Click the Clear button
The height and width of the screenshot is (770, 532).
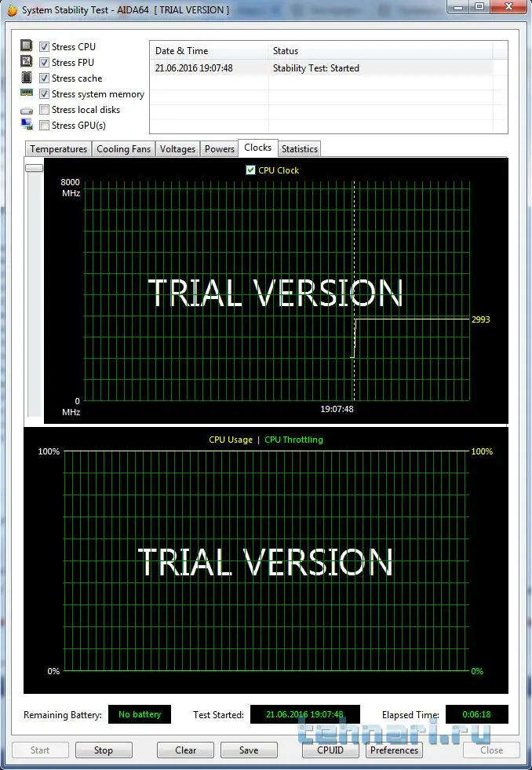point(185,750)
